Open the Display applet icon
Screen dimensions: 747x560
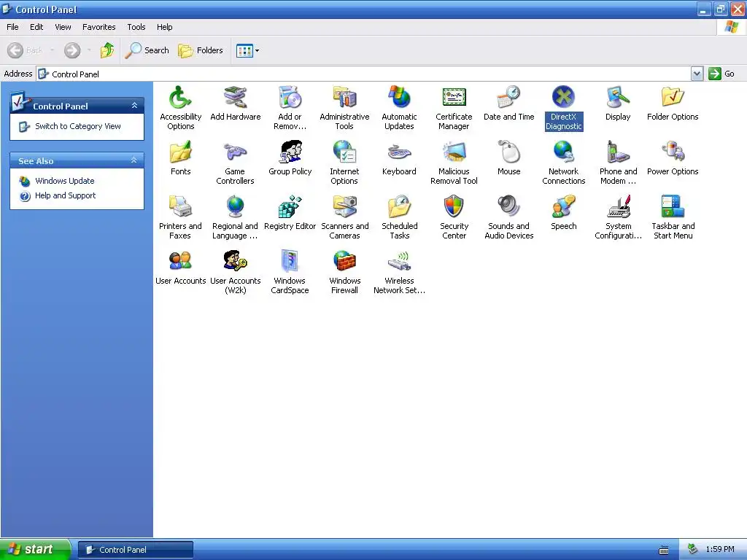(618, 98)
